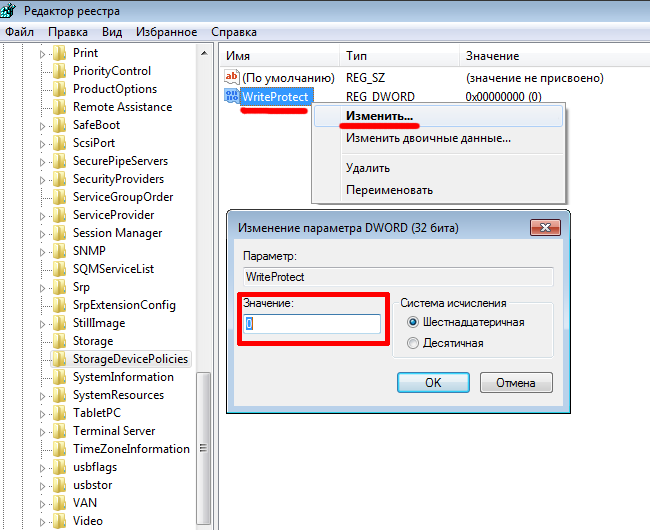The width and height of the screenshot is (650, 530).
Task: Click the WriteProtect DWORD value icon
Action: [x=232, y=97]
